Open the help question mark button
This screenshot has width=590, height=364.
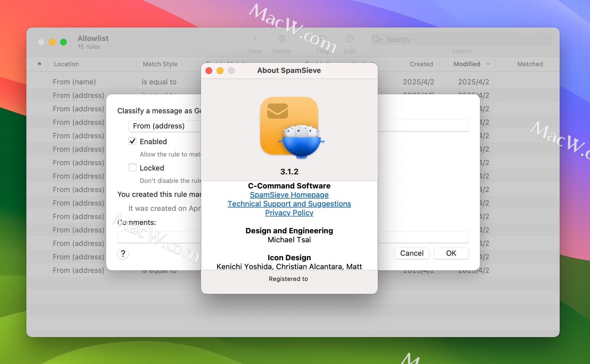[123, 254]
